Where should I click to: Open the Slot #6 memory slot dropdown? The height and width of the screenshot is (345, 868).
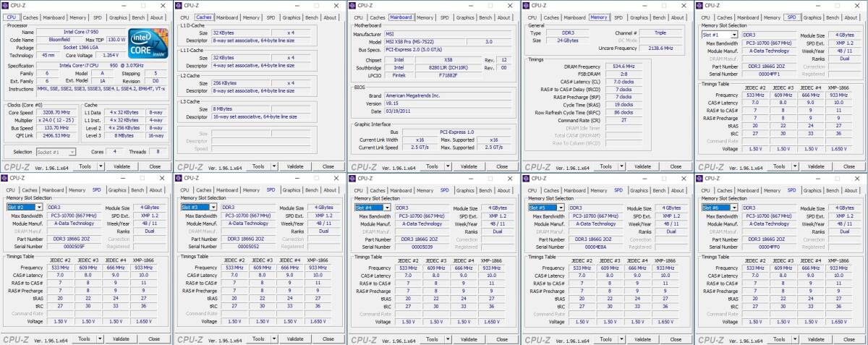point(734,207)
